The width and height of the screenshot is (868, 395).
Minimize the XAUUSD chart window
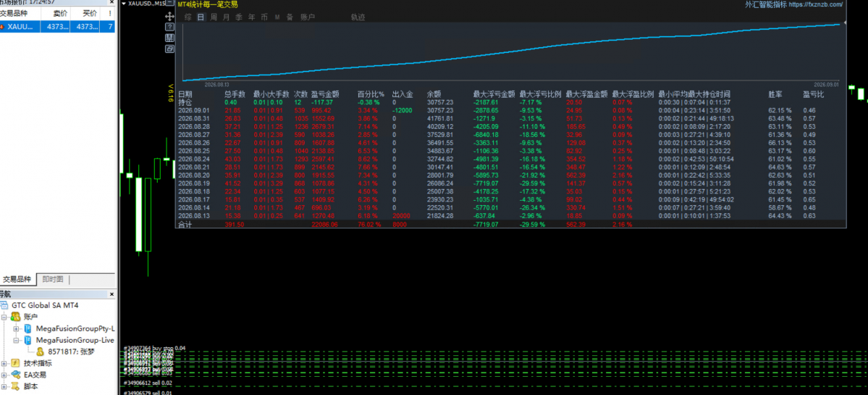(x=169, y=4)
